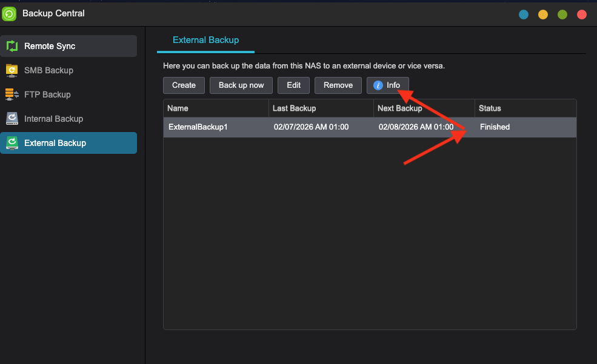This screenshot has width=597, height=364.
Task: Click the teal circle in the top bar
Action: pos(523,14)
